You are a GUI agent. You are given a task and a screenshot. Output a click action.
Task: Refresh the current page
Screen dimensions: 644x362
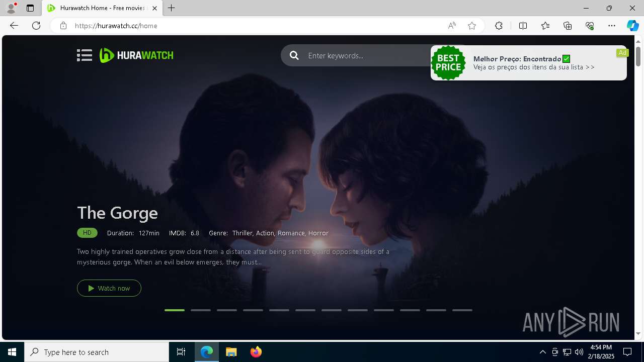point(36,26)
